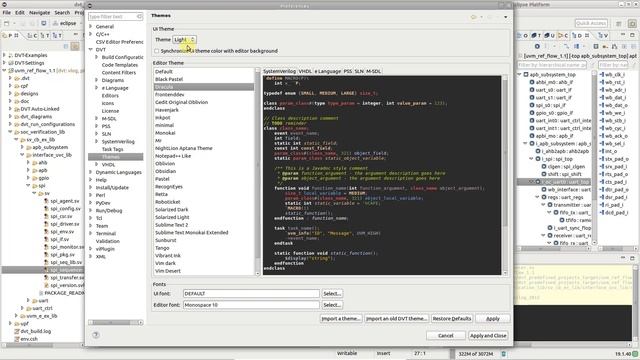Image resolution: width=640 pixels, height=360 pixels.
Task: Click Select button for Editor font
Action: tap(332, 305)
